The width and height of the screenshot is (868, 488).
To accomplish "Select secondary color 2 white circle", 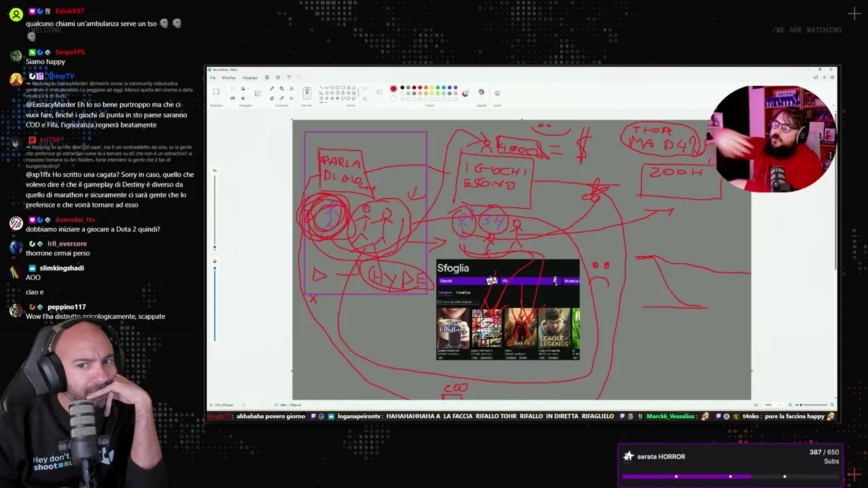I will pos(393,98).
